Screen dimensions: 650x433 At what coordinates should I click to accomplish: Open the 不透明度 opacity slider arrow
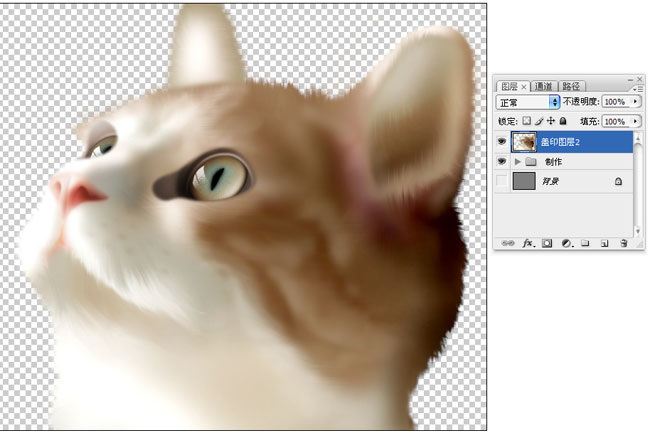click(x=636, y=102)
